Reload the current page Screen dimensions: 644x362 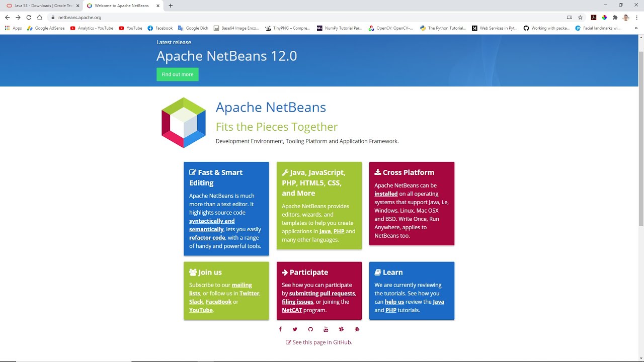(x=29, y=17)
